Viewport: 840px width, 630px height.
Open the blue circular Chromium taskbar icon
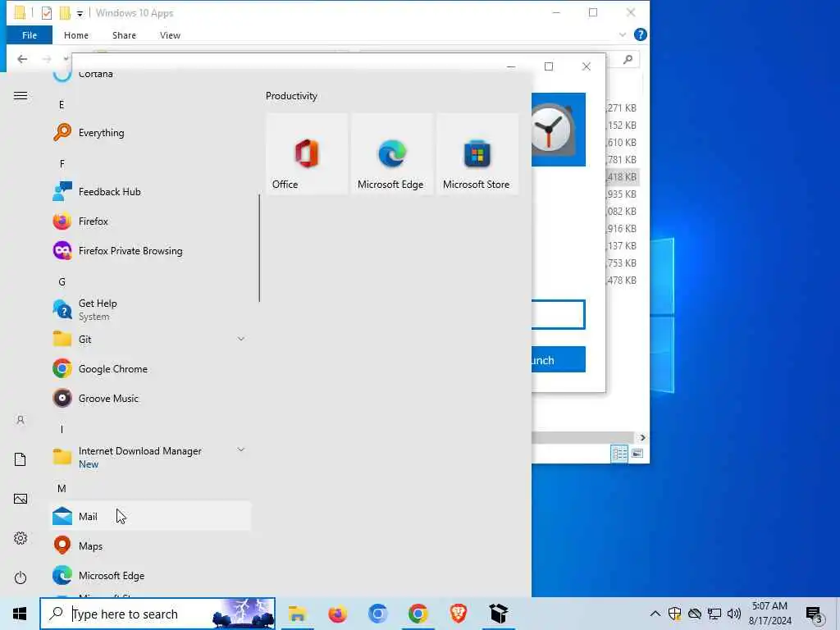pyautogui.click(x=377, y=614)
